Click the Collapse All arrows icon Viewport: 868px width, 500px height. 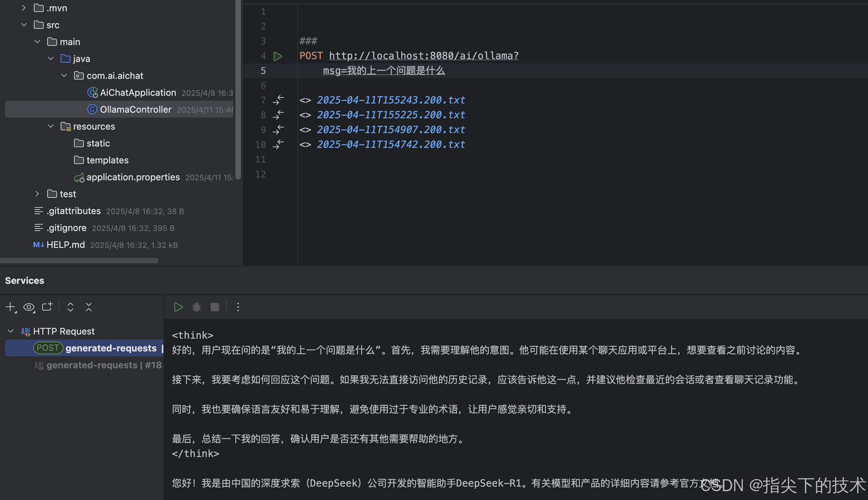point(89,307)
